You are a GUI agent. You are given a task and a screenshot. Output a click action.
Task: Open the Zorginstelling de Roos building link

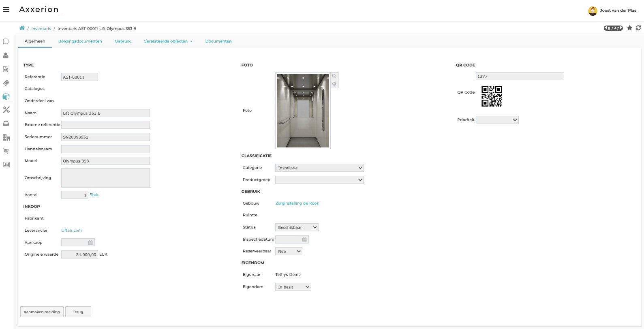click(x=297, y=203)
